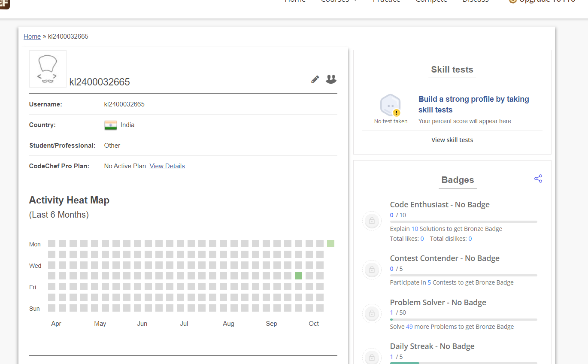Click the Badges heading
The height and width of the screenshot is (364, 588).
click(458, 180)
